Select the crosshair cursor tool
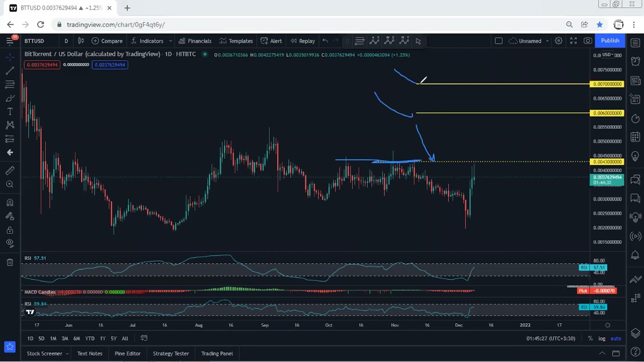 pos(10,57)
